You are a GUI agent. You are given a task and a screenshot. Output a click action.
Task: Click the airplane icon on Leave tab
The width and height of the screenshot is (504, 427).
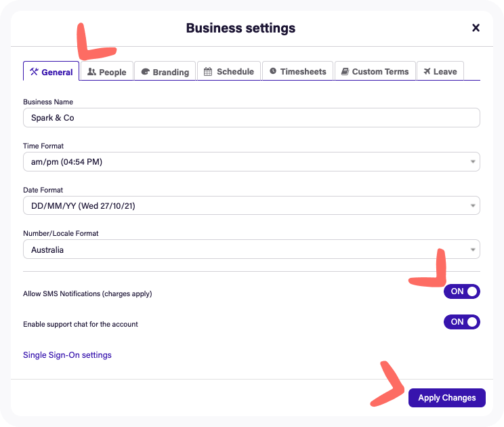427,71
